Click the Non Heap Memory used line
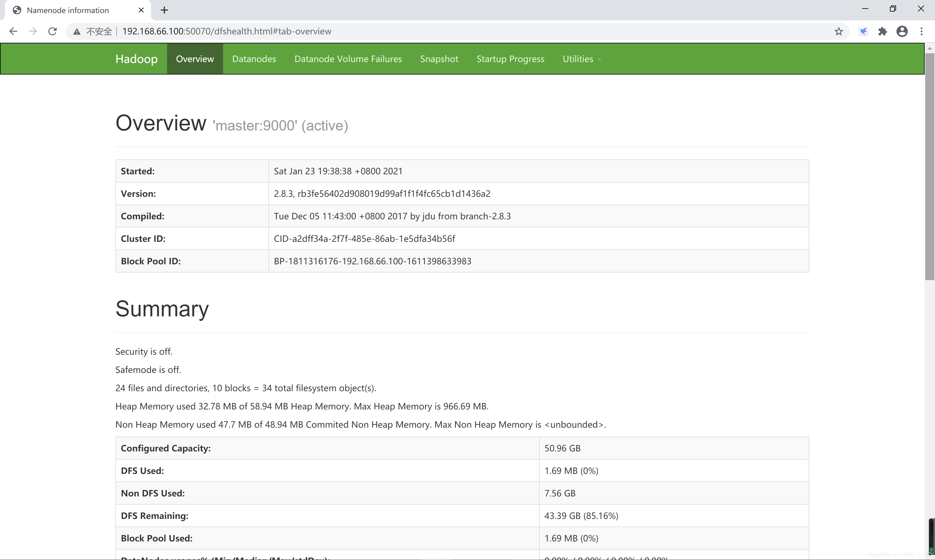The width and height of the screenshot is (935, 560). (x=360, y=425)
